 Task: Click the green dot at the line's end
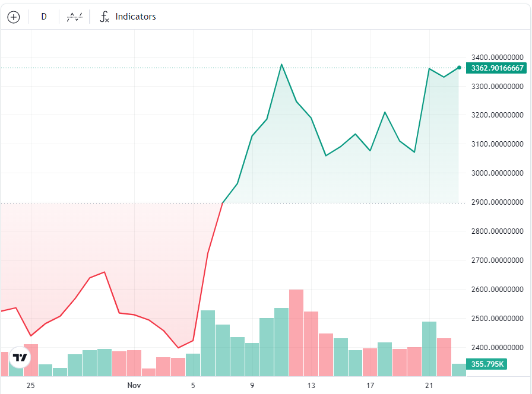[x=459, y=68]
